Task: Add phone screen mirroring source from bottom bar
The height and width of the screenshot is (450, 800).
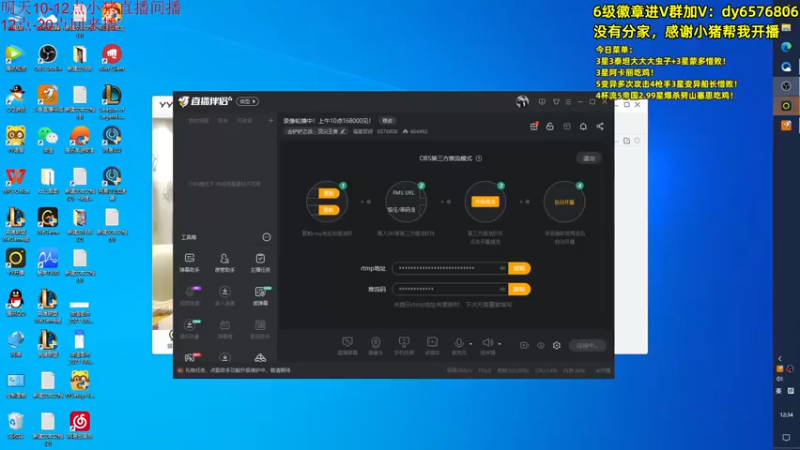Action: pyautogui.click(x=404, y=345)
